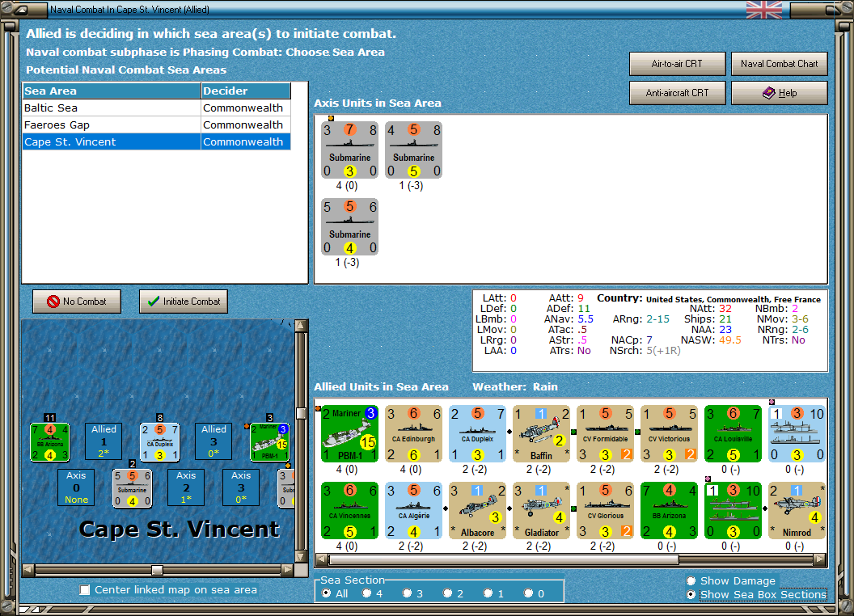Click the map vertical scrollbar thumb
The height and width of the screenshot is (616, 854).
click(x=301, y=413)
